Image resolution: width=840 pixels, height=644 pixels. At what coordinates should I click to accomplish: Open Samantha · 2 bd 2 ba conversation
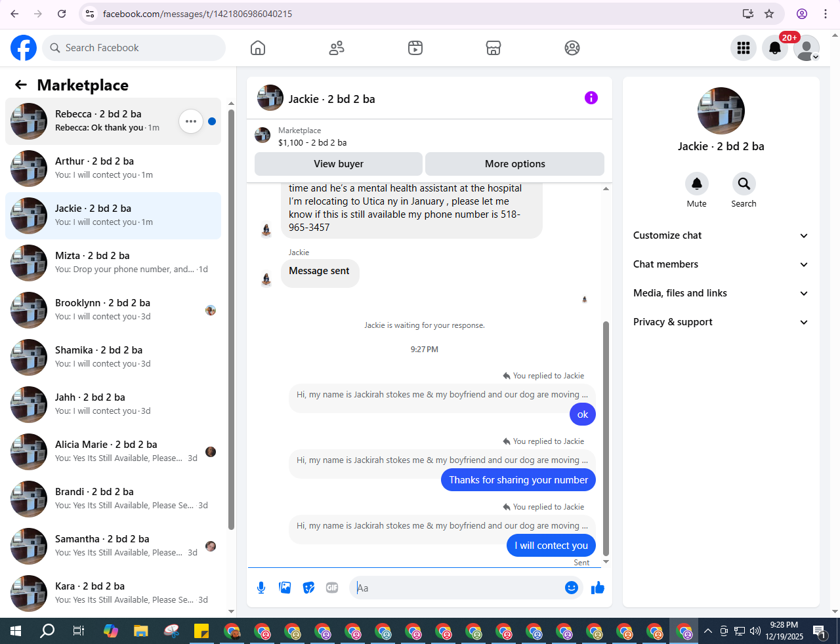tap(113, 546)
